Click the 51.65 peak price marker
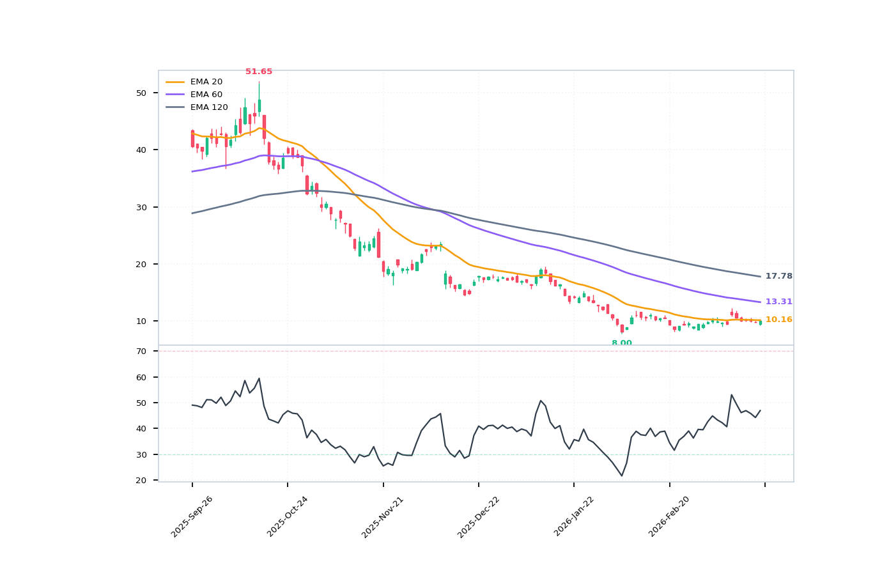This screenshot has width=882, height=588. pos(258,71)
